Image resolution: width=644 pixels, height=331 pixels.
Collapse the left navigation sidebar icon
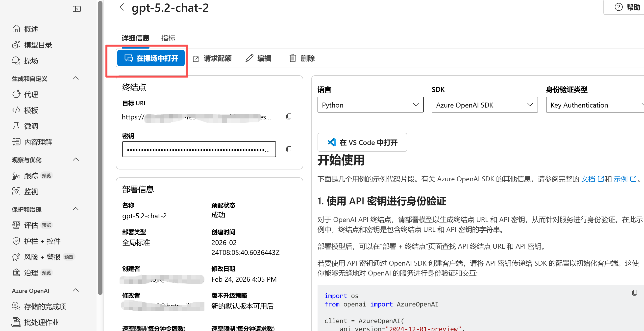[76, 9]
